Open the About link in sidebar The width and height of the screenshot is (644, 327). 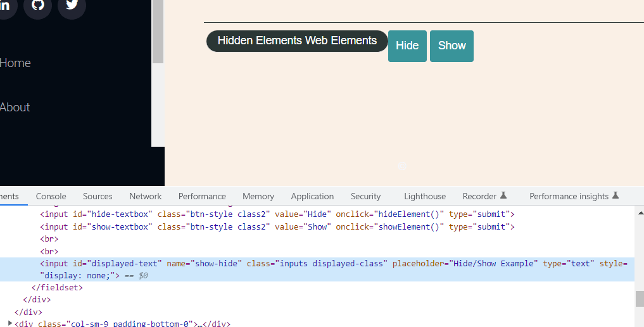15,108
